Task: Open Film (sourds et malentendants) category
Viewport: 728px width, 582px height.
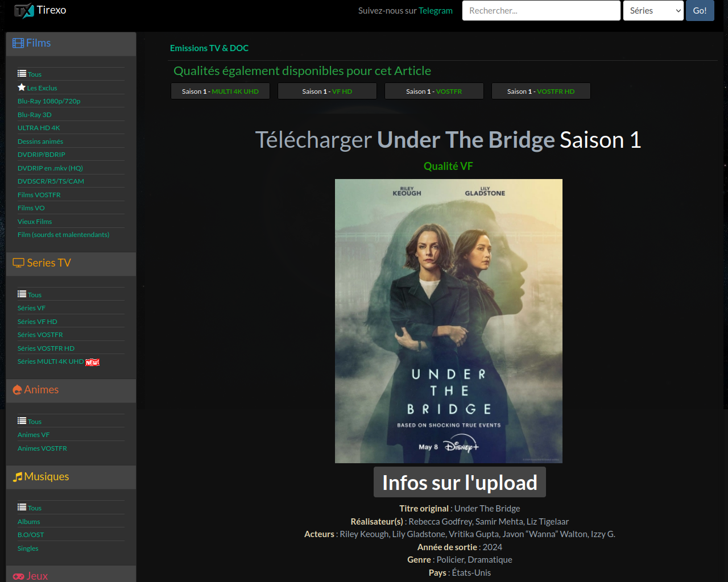Action: click(x=63, y=235)
